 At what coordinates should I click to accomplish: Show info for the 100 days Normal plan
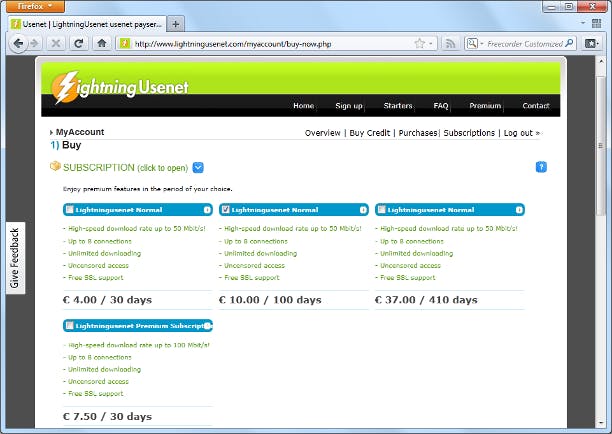click(363, 210)
